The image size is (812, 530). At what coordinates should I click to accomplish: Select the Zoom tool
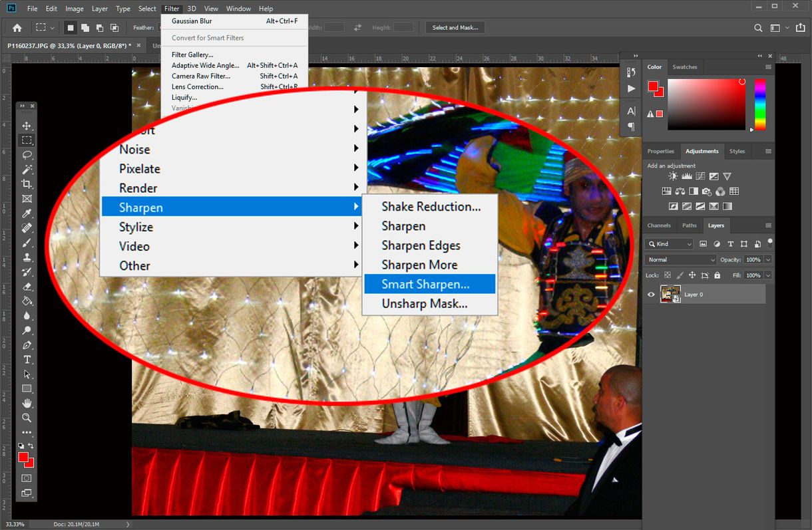coord(27,418)
